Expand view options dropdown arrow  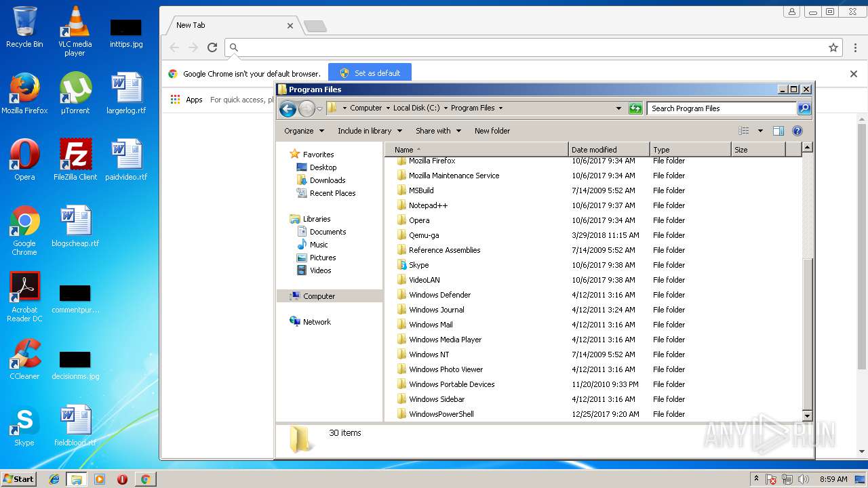tap(760, 131)
